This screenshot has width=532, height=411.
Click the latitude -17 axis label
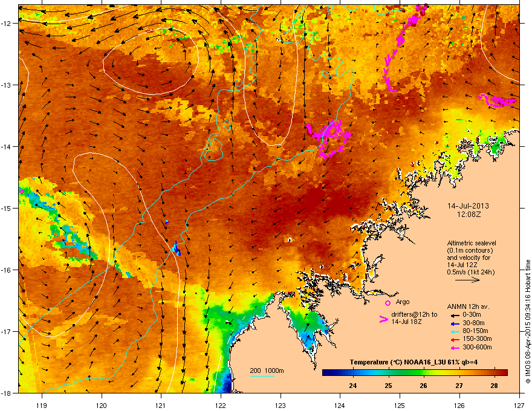[x=6, y=332]
